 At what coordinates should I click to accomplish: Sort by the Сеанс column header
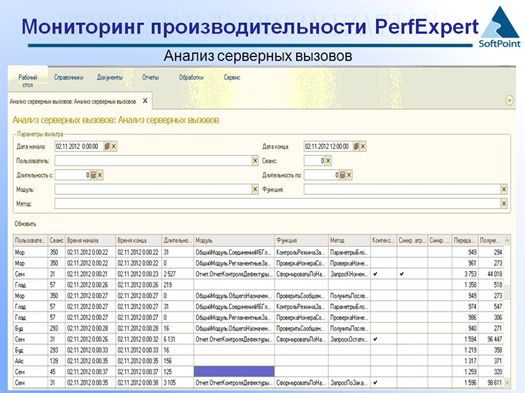click(57, 240)
